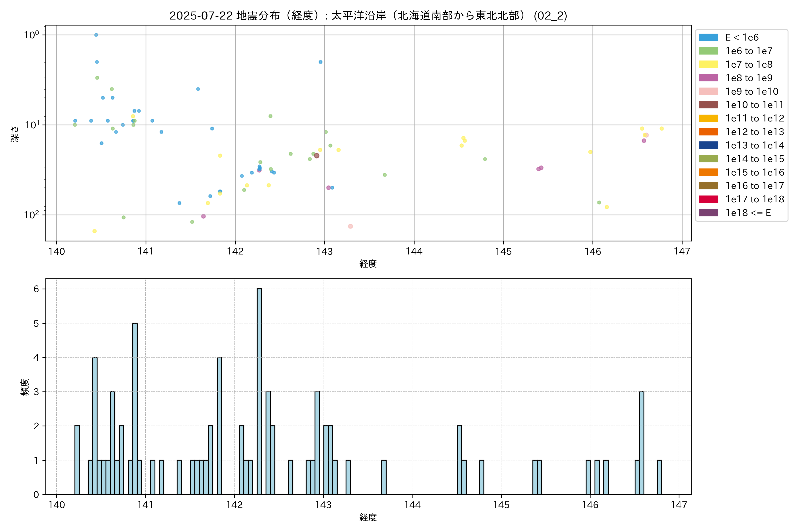Click the blue E < 1e6 legend swatch
This screenshot has width=798, height=532.
[x=708, y=38]
